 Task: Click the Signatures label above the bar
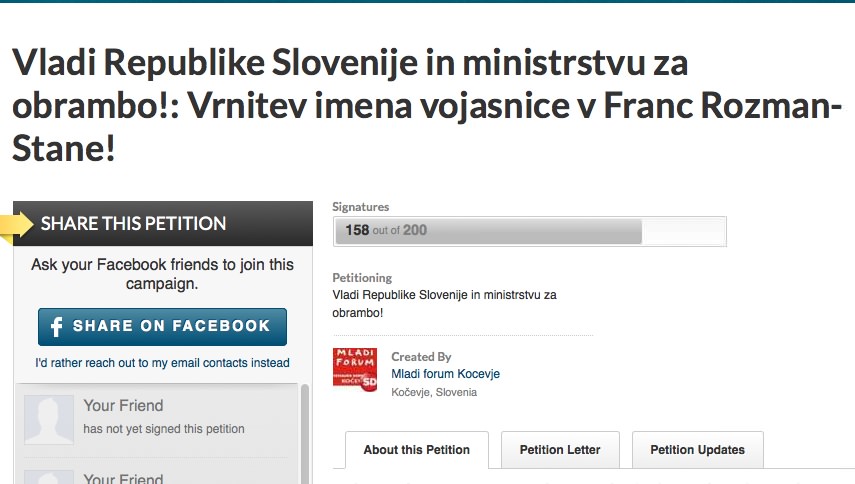coord(361,207)
